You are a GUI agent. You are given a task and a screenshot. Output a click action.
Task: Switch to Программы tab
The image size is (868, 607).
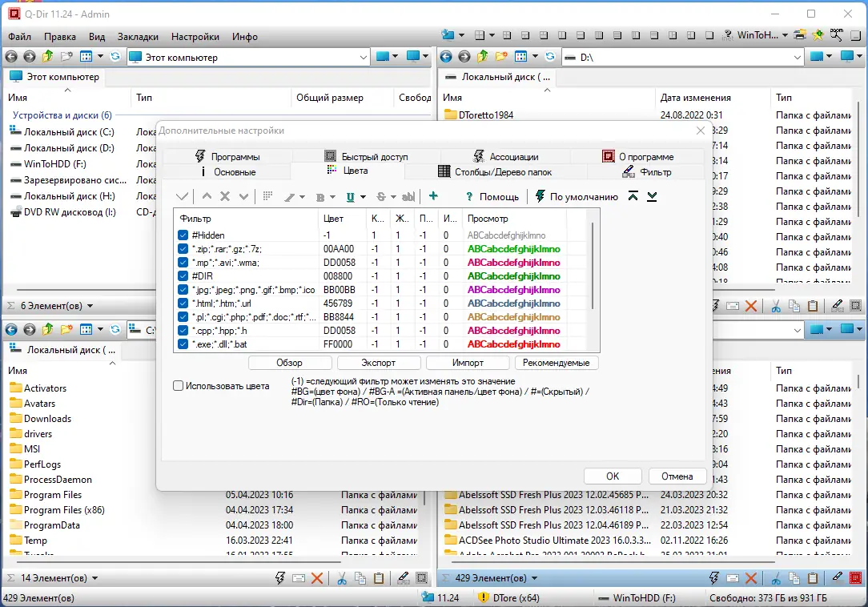[x=227, y=157]
